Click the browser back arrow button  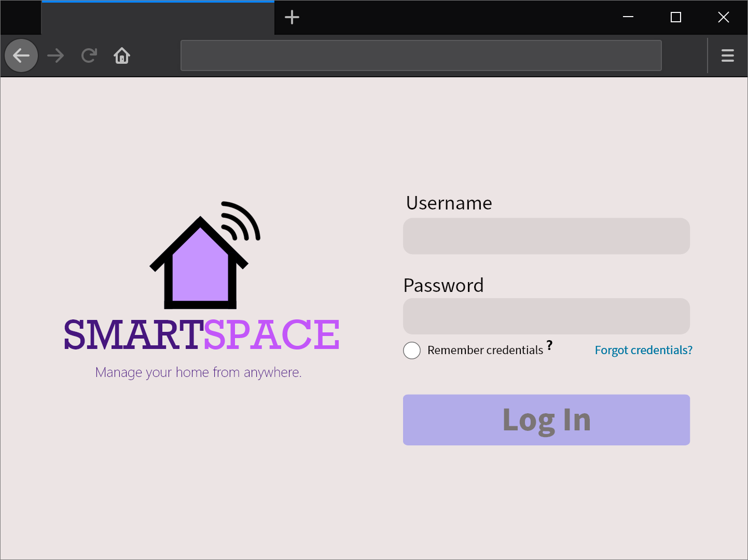(21, 55)
